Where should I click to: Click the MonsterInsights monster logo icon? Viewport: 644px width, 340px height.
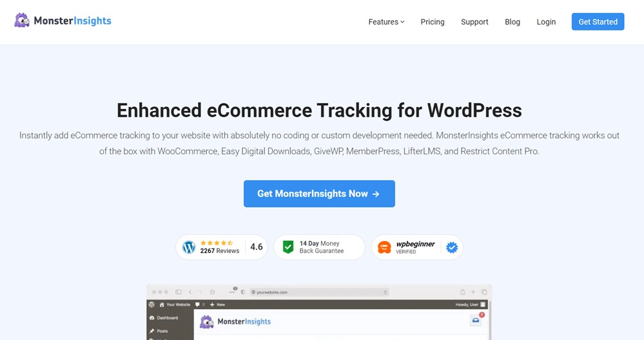click(x=22, y=21)
